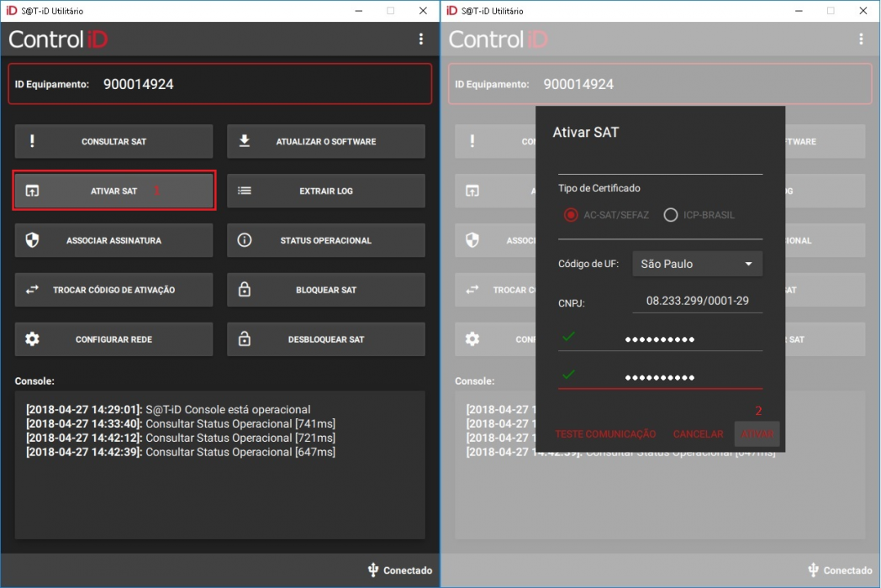Click the Extrair Log button
The width and height of the screenshot is (881, 588).
pyautogui.click(x=326, y=191)
